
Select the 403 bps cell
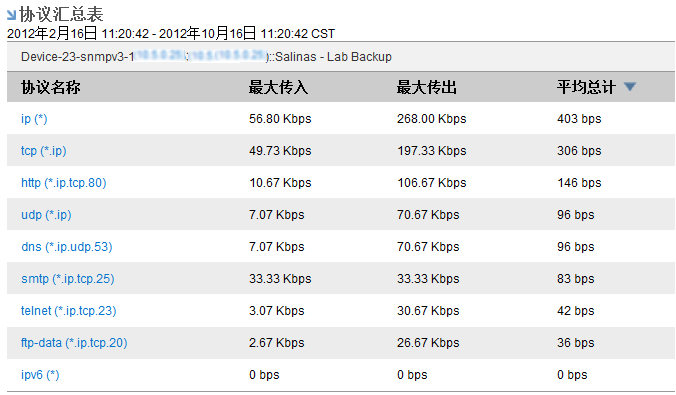coord(579,119)
